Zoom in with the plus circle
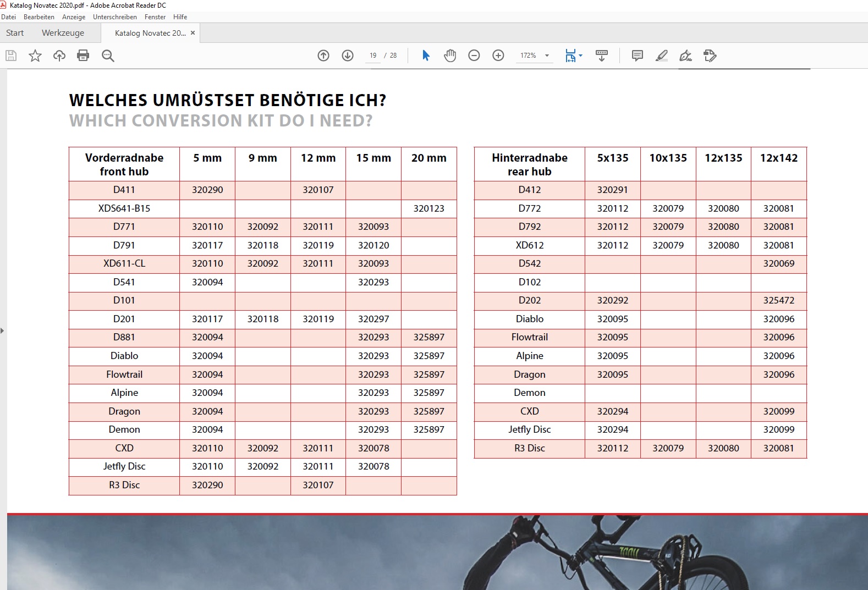The height and width of the screenshot is (590, 868). point(498,56)
